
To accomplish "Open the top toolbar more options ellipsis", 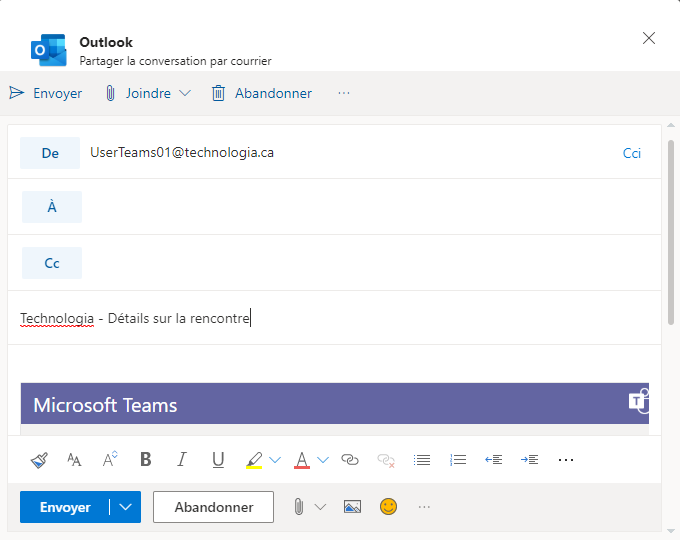I will click(x=344, y=93).
